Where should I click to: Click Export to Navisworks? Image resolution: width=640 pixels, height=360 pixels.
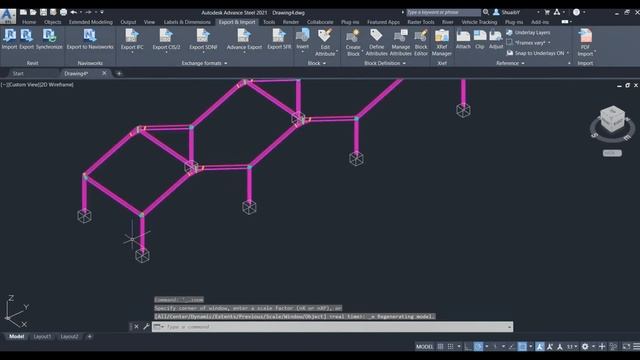[90, 39]
